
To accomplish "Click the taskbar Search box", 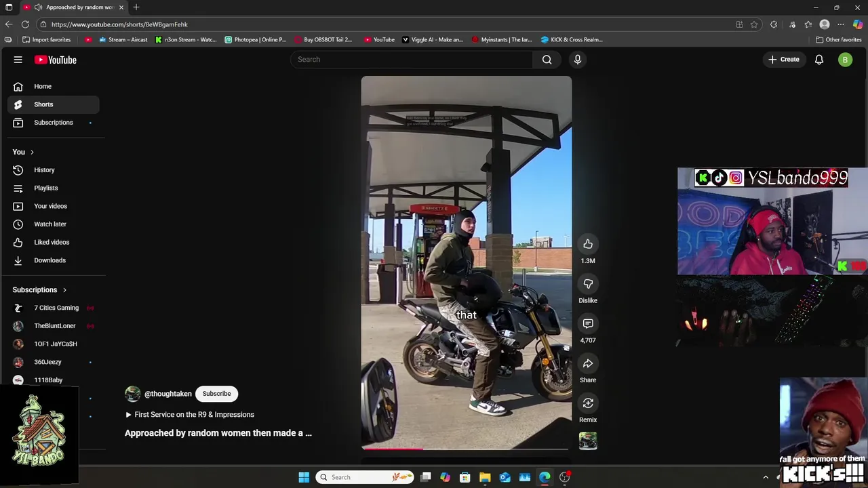I will [366, 477].
